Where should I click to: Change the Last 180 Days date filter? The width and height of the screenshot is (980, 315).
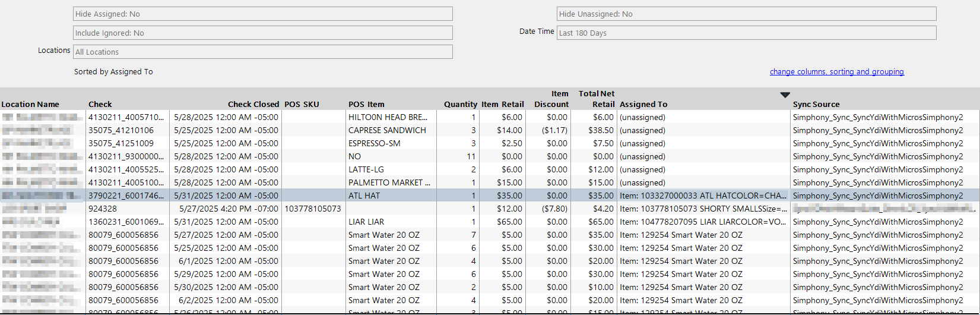click(746, 33)
